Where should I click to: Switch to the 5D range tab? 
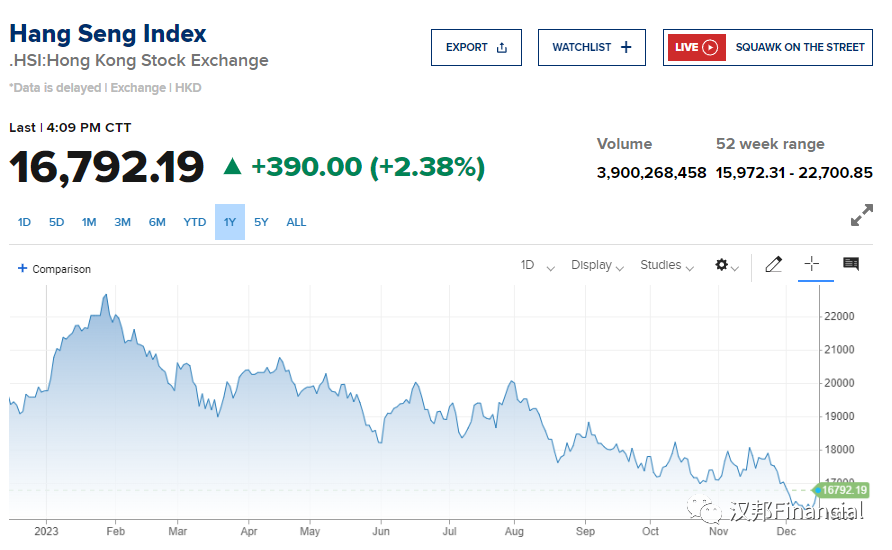56,222
